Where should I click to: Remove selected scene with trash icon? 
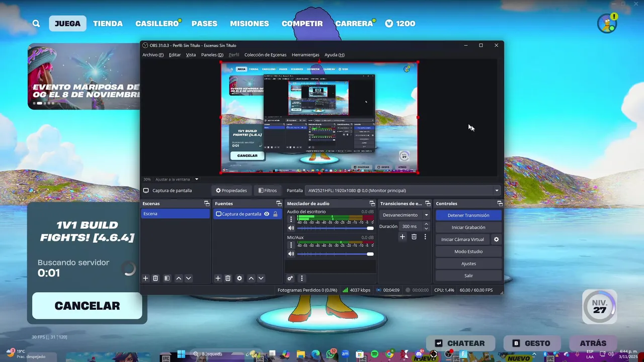coord(155,278)
